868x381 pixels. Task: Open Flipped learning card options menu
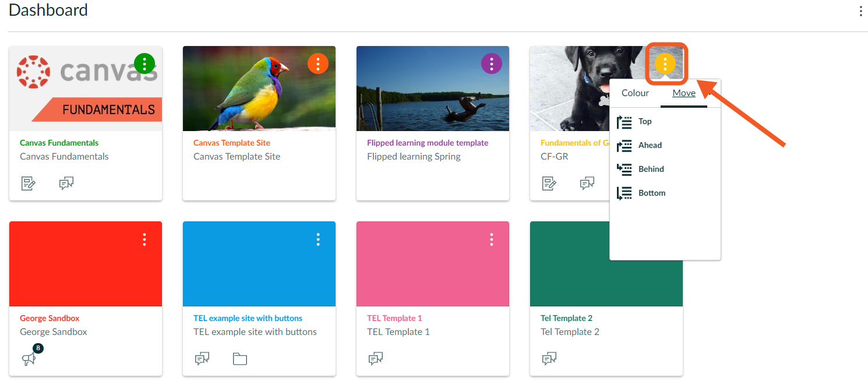tap(492, 63)
